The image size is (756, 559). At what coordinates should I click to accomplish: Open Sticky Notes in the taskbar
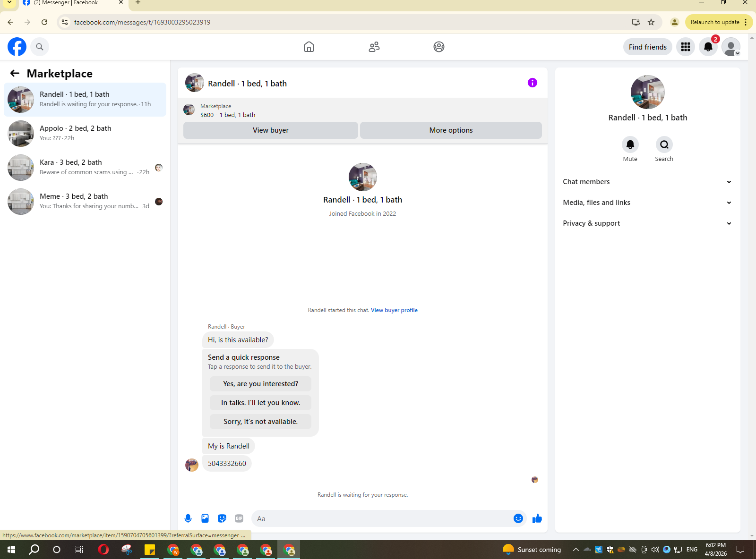(x=150, y=550)
